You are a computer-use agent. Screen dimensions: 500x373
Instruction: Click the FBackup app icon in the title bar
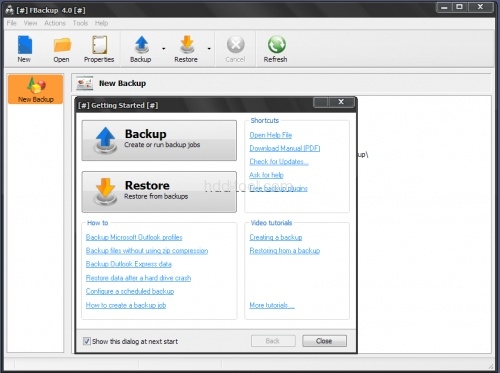(9, 10)
